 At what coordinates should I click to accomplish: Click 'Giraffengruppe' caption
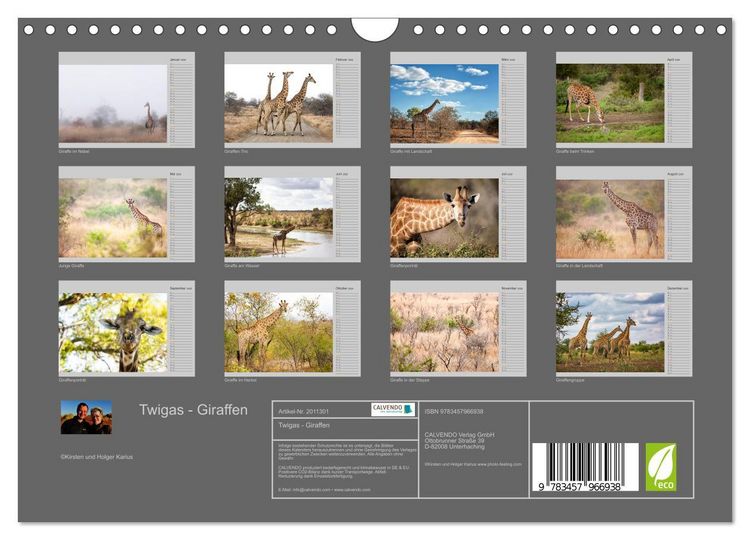pos(570,380)
